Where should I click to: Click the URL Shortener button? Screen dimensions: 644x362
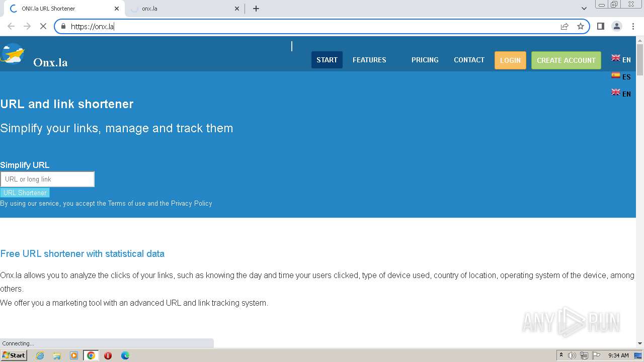pyautogui.click(x=25, y=193)
